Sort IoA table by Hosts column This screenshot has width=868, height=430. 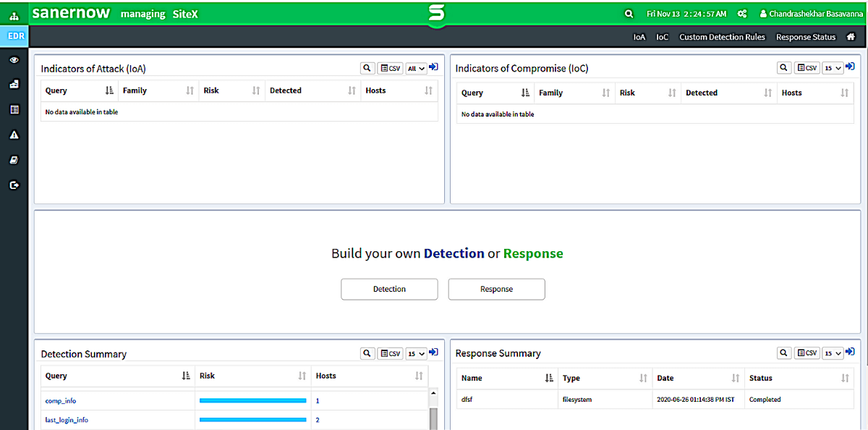click(x=399, y=90)
